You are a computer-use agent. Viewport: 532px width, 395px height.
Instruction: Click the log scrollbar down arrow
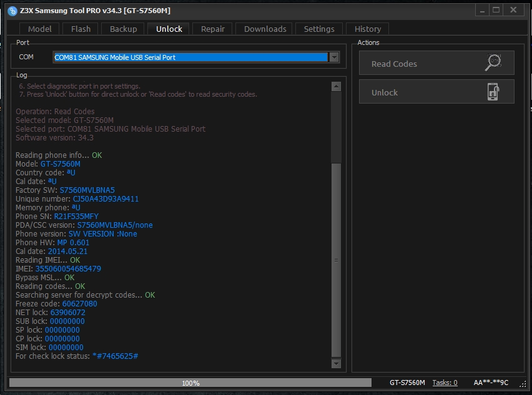pos(336,363)
